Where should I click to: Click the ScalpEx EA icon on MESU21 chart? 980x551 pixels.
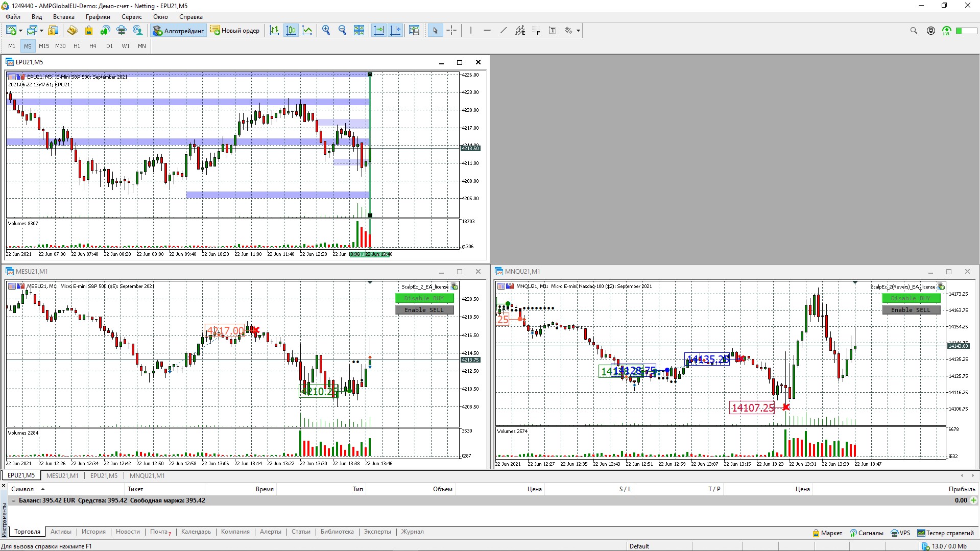[x=455, y=287]
